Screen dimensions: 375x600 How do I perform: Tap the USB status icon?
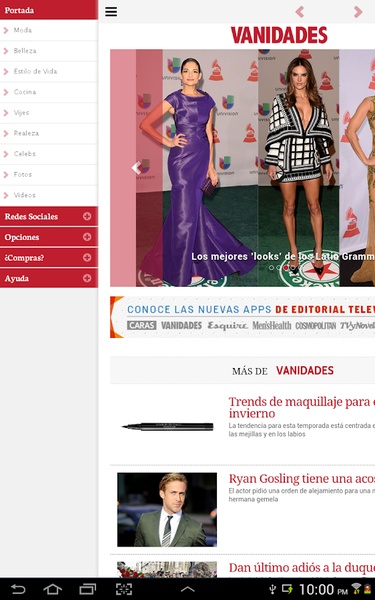[272, 589]
